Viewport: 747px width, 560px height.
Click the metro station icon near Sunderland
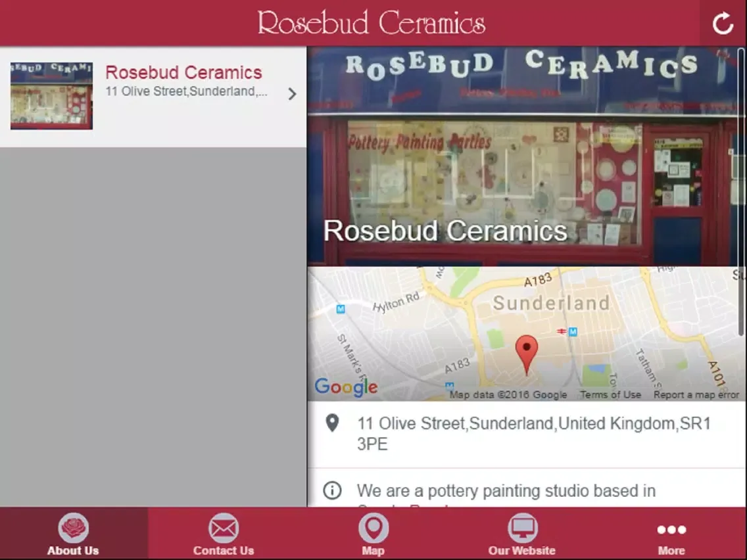(573, 331)
